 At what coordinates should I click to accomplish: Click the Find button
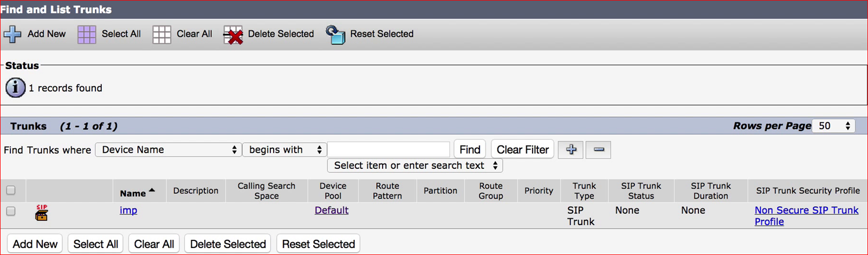point(470,149)
